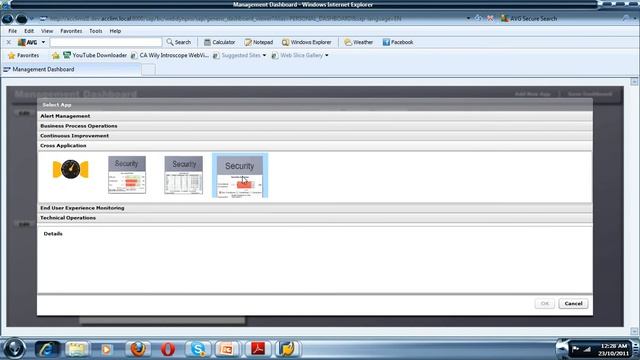
Task: Click the Save Dashboard link behind dialog
Action: [x=590, y=94]
